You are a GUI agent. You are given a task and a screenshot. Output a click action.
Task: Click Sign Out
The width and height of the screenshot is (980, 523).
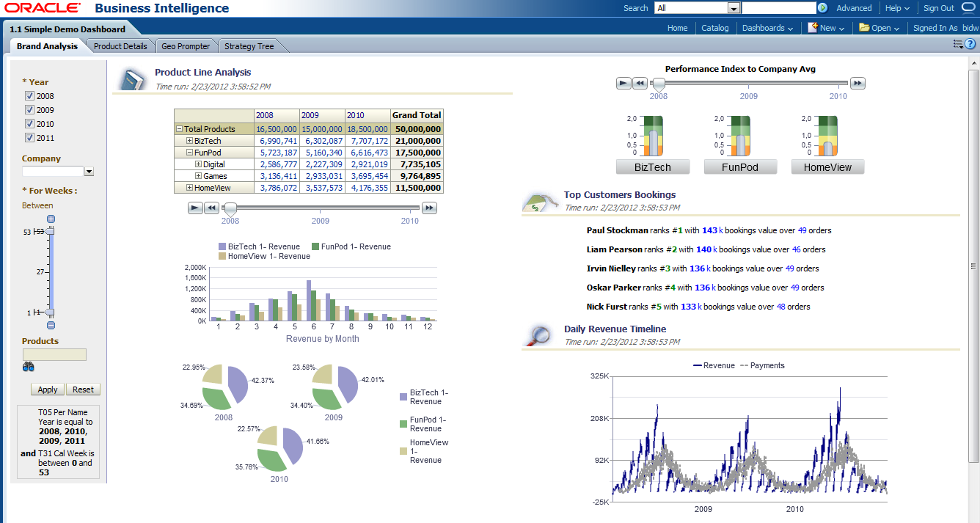click(939, 8)
